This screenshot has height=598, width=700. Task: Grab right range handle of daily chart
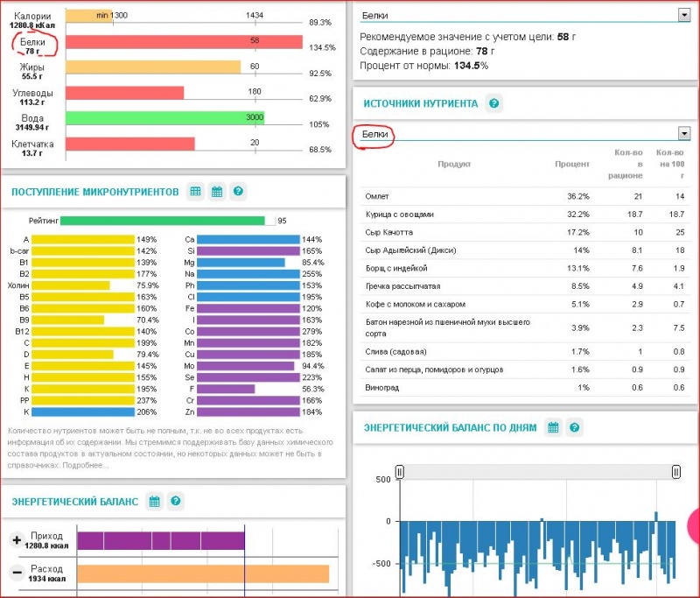coord(676,472)
